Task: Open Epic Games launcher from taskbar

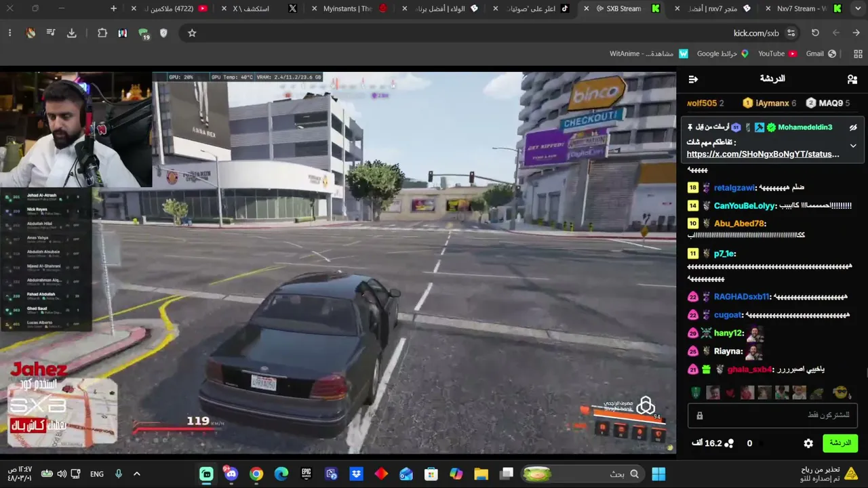Action: click(307, 474)
